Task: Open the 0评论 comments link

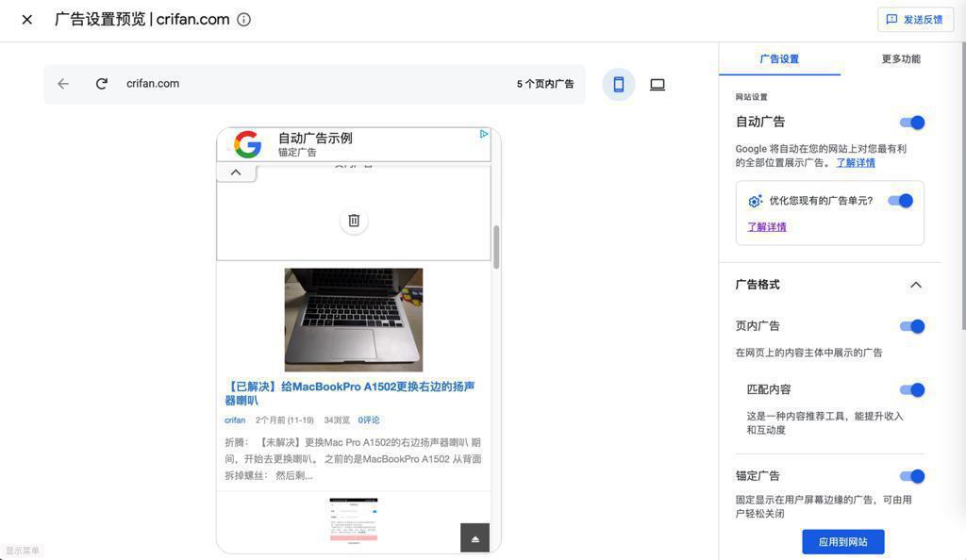Action: click(369, 420)
